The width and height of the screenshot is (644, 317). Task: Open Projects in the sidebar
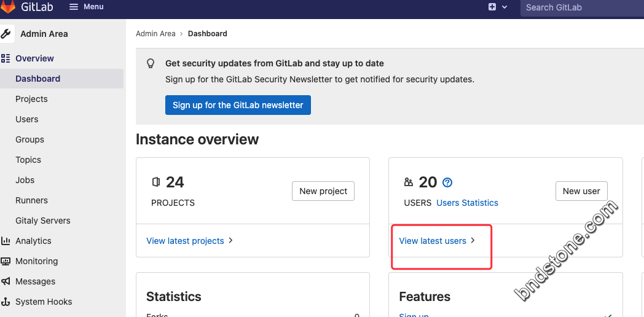[31, 99]
